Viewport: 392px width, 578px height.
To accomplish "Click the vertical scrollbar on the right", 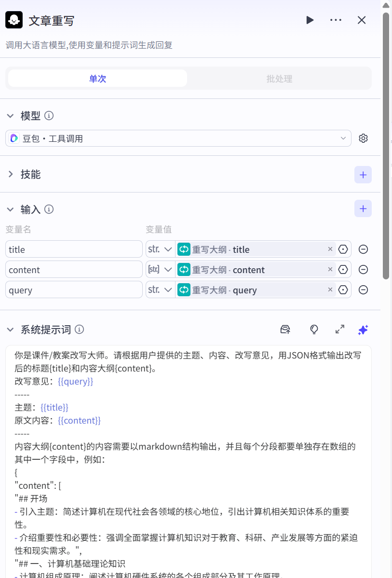I will 386,145.
